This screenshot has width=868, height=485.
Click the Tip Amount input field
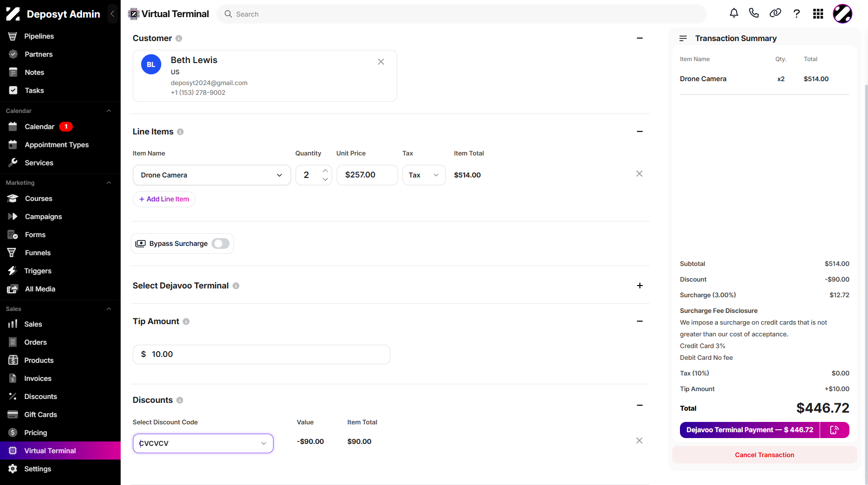(x=261, y=354)
